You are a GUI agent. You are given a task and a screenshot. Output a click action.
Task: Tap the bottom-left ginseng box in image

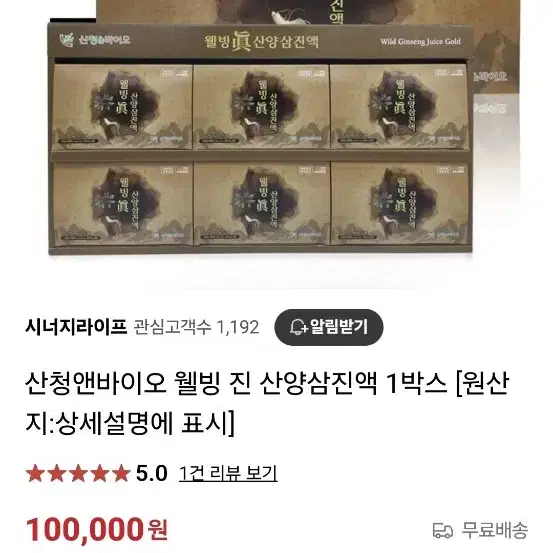pyautogui.click(x=122, y=203)
